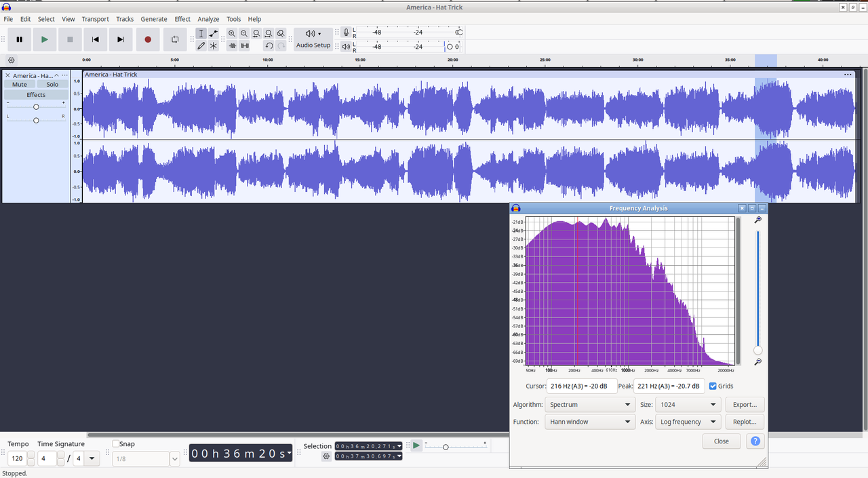
Task: Open the Transport menu
Action: pos(95,19)
